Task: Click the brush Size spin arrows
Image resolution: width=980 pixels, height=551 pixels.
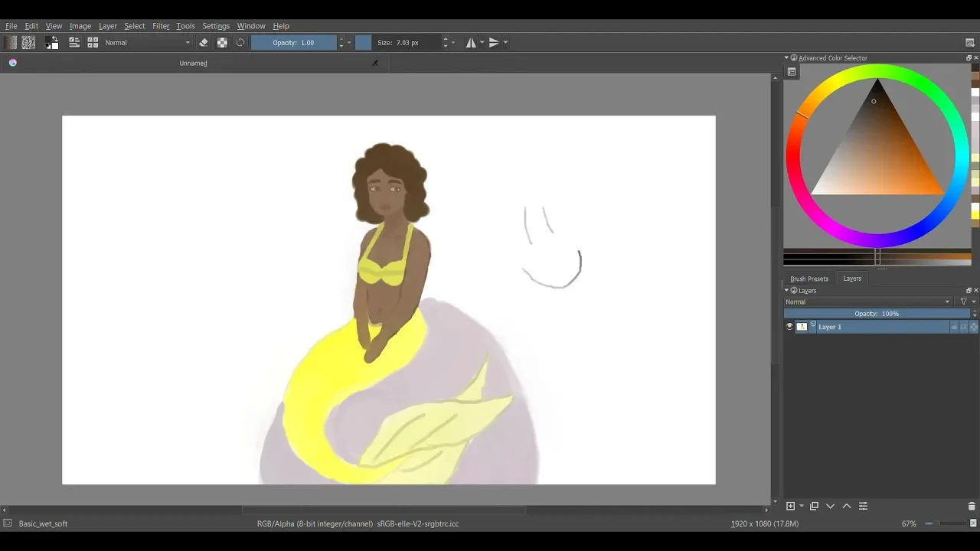Action: [x=445, y=43]
